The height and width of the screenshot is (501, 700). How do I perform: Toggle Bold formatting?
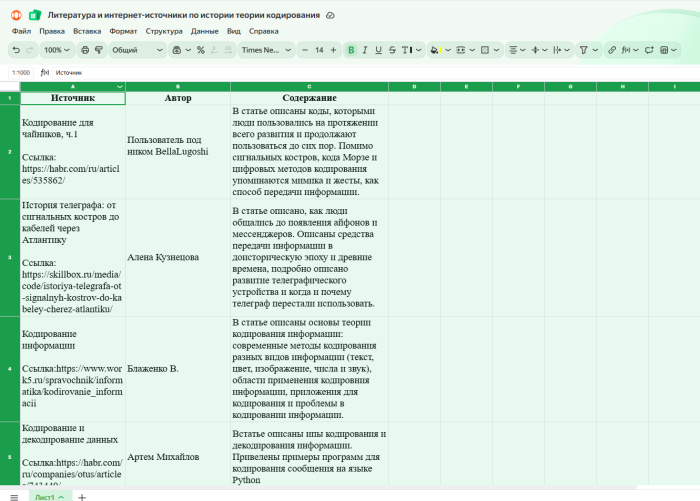[350, 49]
